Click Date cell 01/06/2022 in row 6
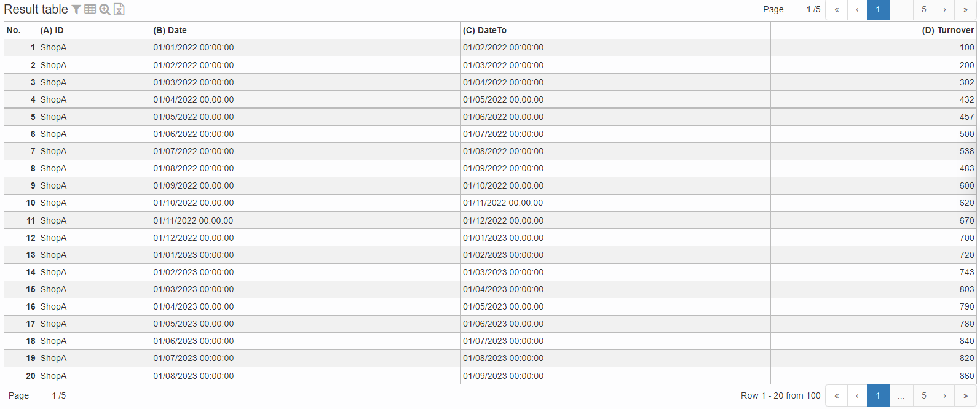 point(306,134)
